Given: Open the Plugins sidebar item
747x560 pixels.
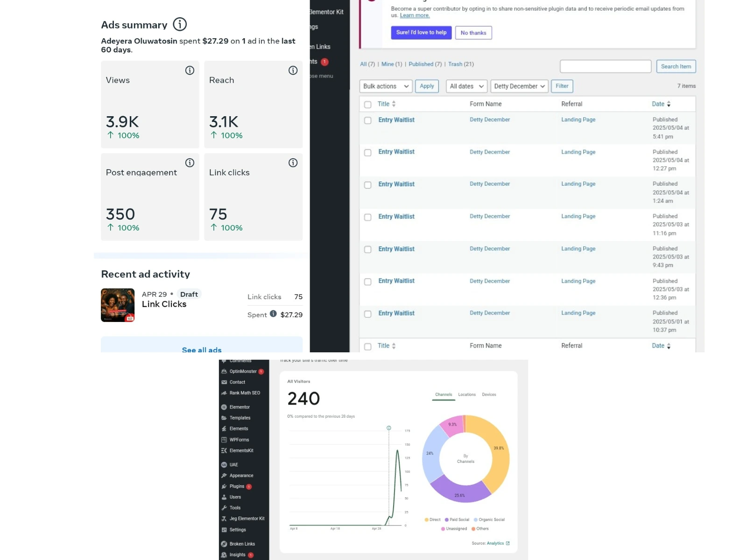Looking at the screenshot, I should pyautogui.click(x=236, y=486).
